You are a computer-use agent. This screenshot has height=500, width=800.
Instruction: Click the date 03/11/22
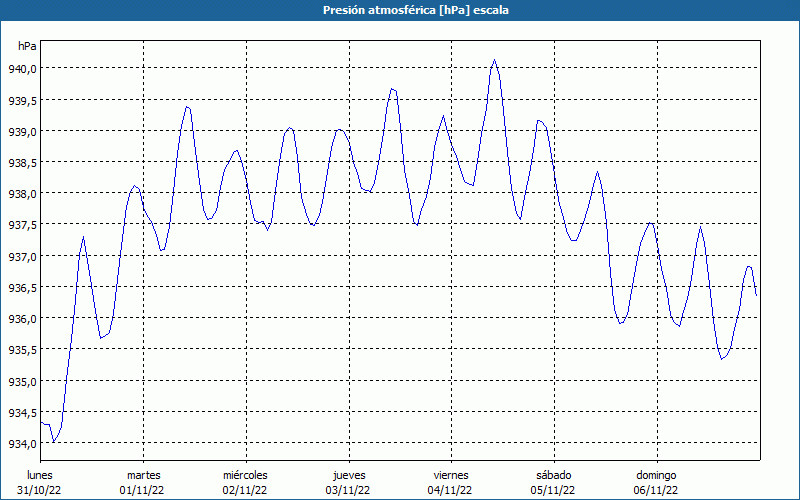[348, 490]
